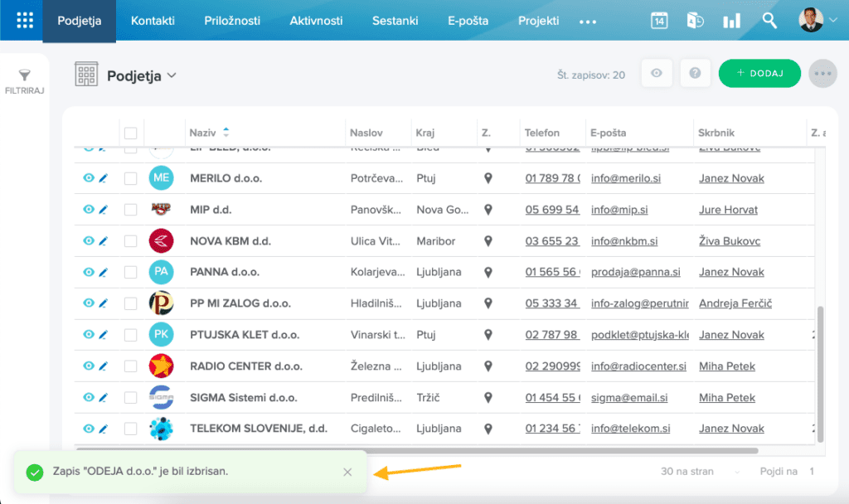Show map pin for NOVA KBM d.d.

pos(488,241)
